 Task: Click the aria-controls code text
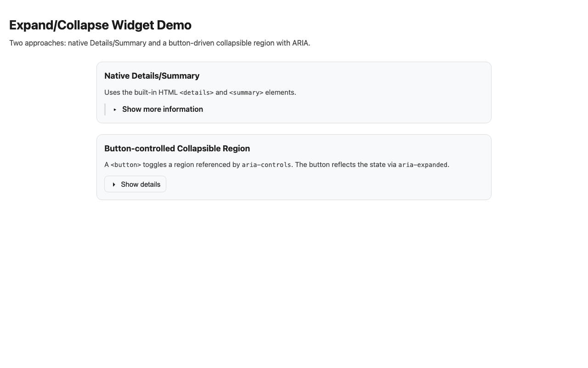(x=266, y=165)
